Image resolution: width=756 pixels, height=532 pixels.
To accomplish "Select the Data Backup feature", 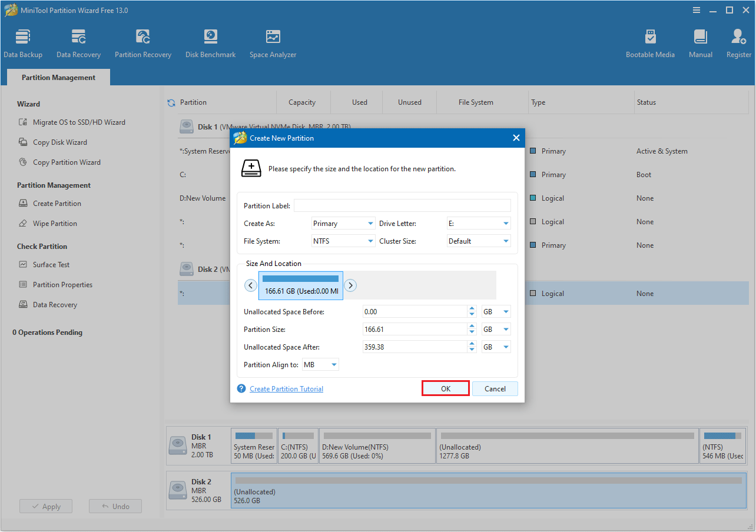I will click(x=23, y=42).
